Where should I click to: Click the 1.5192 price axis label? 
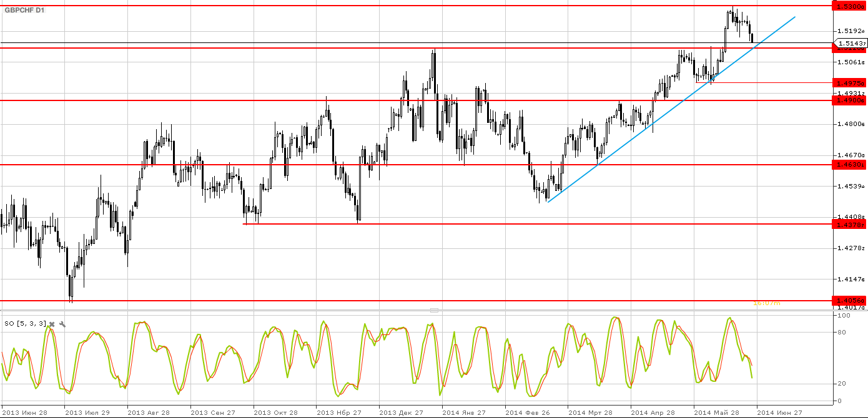[850, 31]
